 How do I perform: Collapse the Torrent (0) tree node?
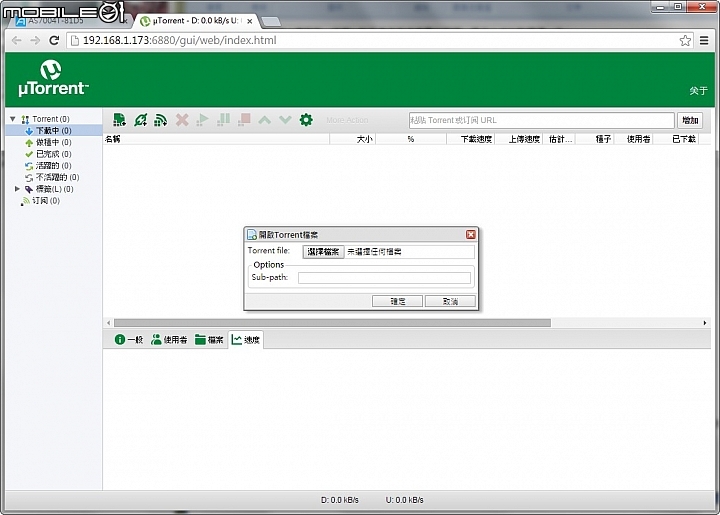[13, 119]
